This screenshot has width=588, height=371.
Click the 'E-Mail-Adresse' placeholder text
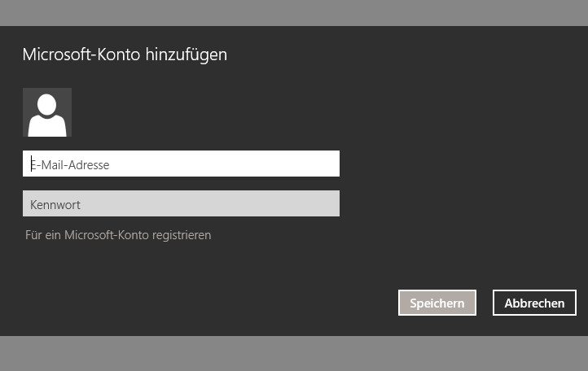[x=70, y=165]
